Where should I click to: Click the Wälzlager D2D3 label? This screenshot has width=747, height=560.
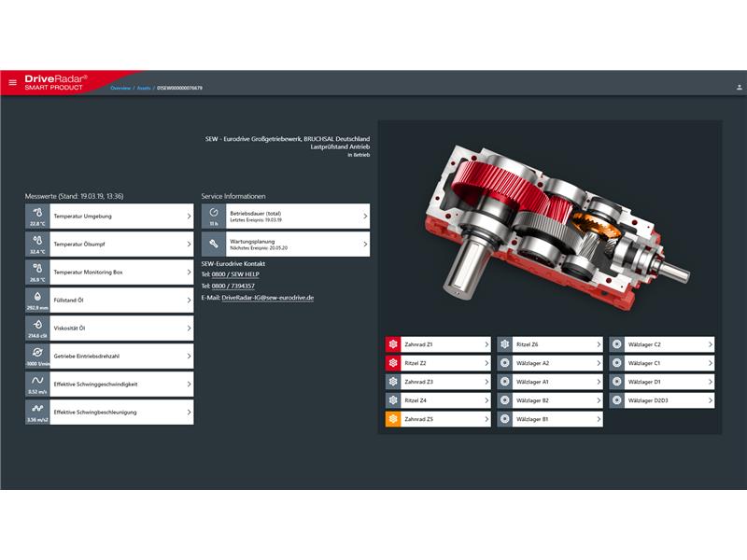click(648, 400)
